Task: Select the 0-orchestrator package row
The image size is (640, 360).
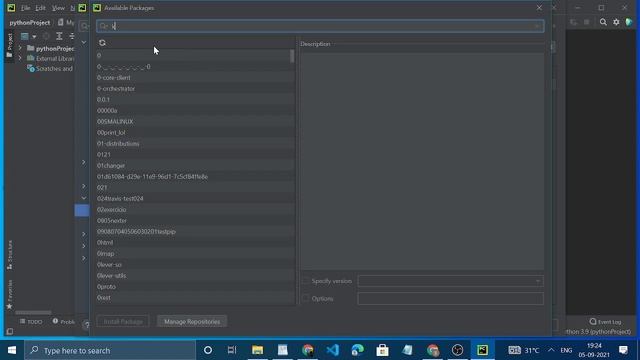Action: pyautogui.click(x=196, y=89)
